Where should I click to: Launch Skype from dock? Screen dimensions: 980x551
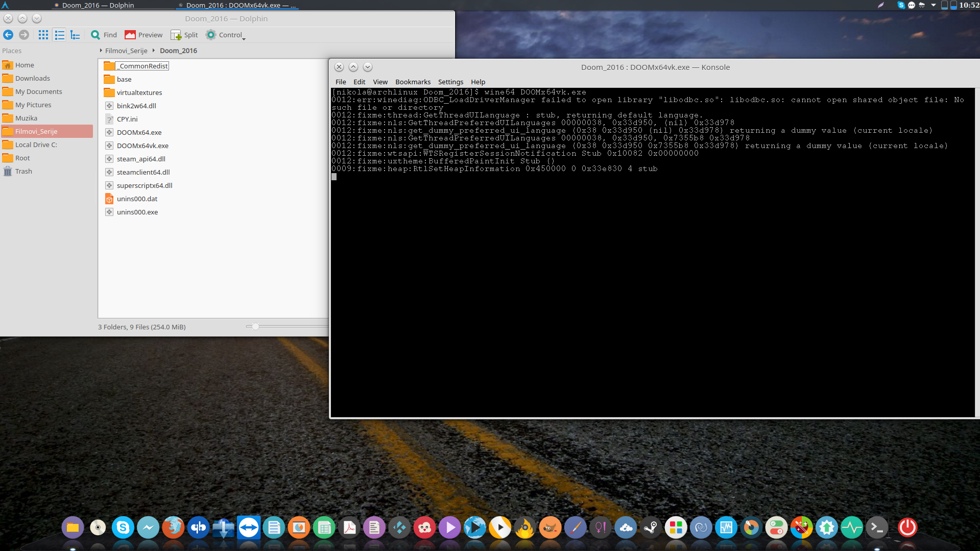click(x=123, y=528)
